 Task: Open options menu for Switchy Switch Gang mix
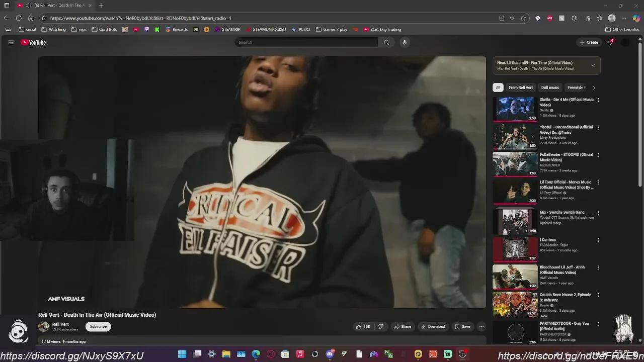[x=598, y=213]
